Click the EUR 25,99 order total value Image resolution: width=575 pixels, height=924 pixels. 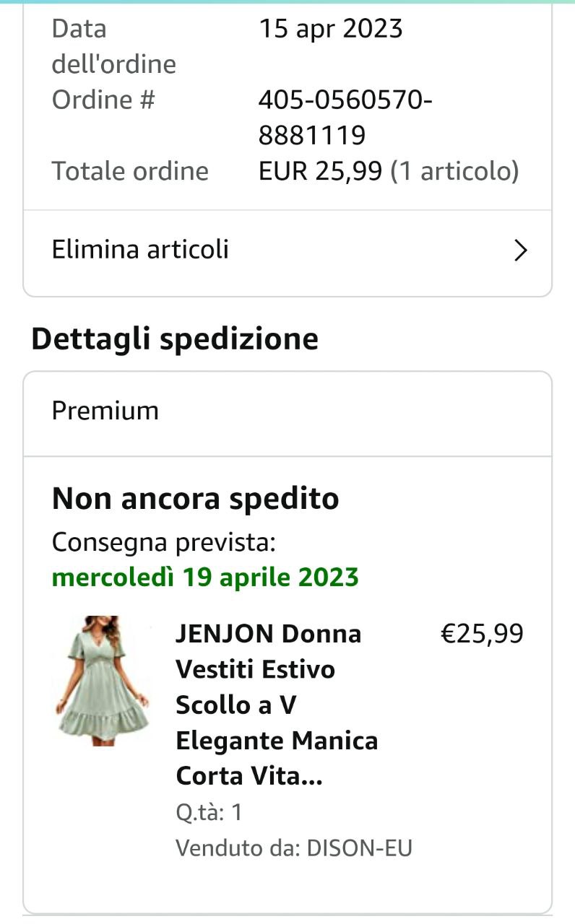[x=320, y=171]
